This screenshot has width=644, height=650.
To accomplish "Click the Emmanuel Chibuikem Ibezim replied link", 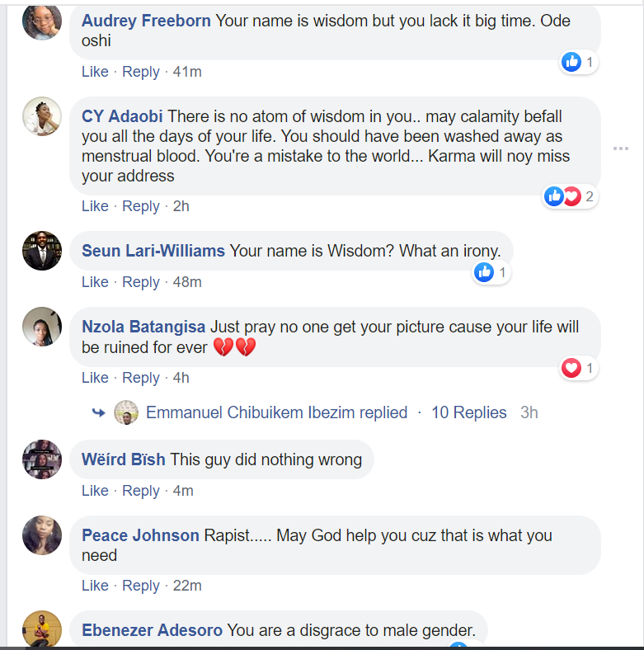I will pyautogui.click(x=276, y=412).
